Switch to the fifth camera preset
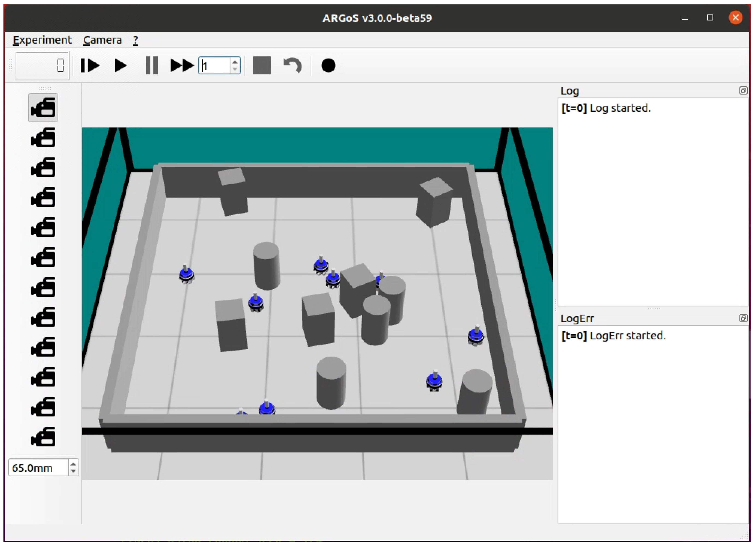This screenshot has width=756, height=549. tap(43, 228)
